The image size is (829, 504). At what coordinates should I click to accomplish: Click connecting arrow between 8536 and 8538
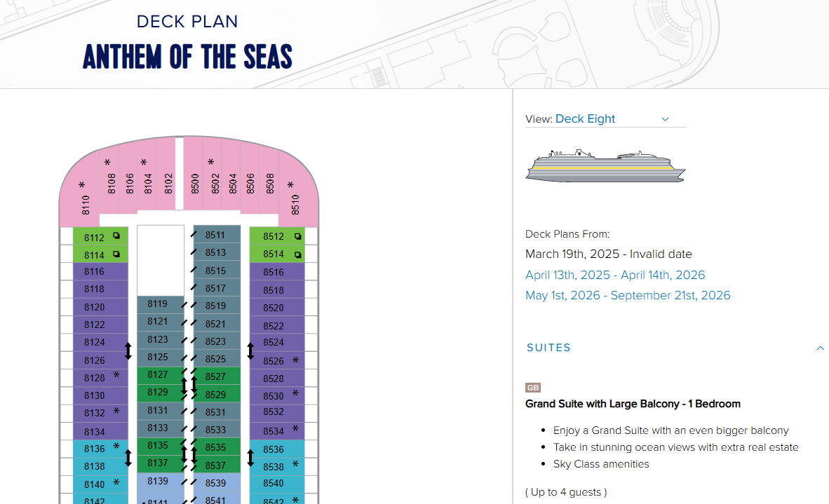pos(250,458)
